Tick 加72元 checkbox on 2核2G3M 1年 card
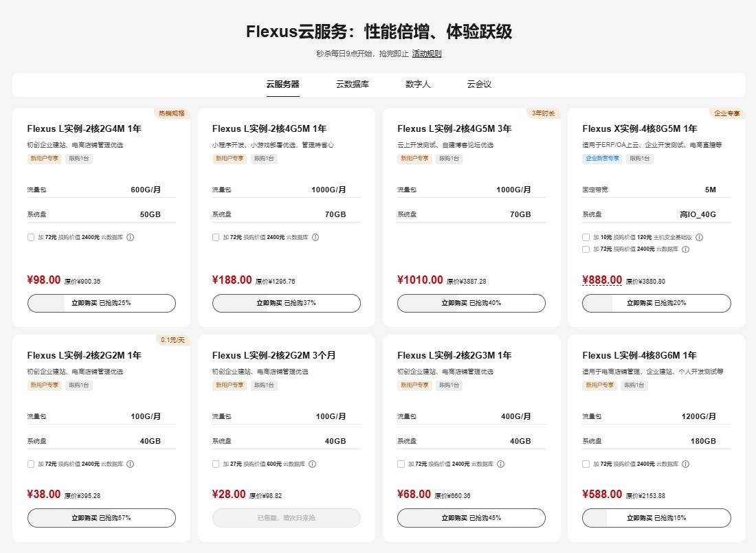This screenshot has height=553, width=756. [x=401, y=464]
